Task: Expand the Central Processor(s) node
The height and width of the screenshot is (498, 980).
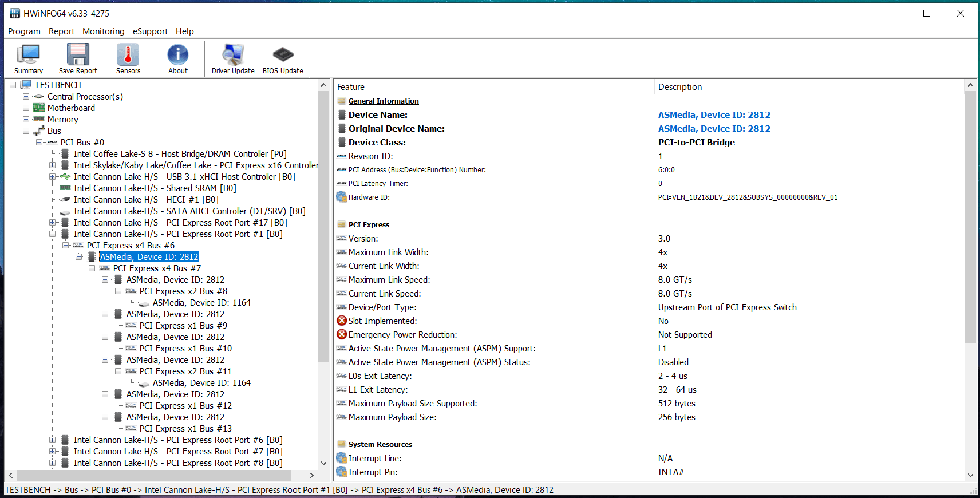Action: point(26,96)
